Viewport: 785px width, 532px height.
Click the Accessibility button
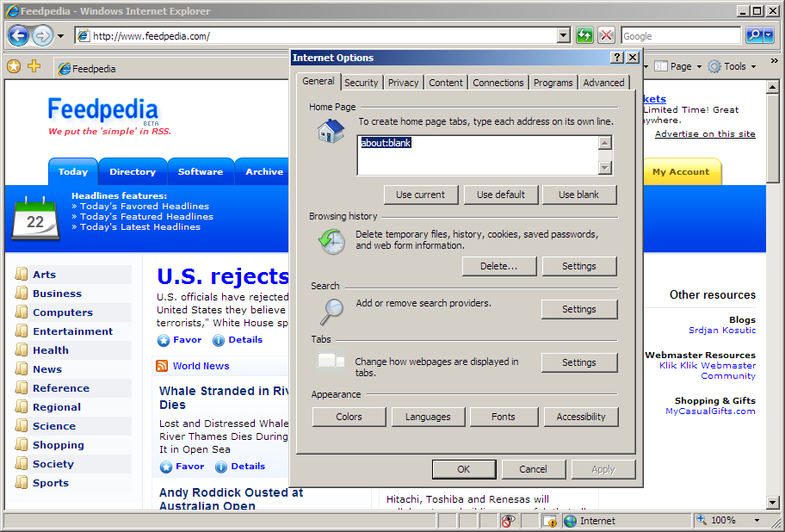tap(581, 417)
